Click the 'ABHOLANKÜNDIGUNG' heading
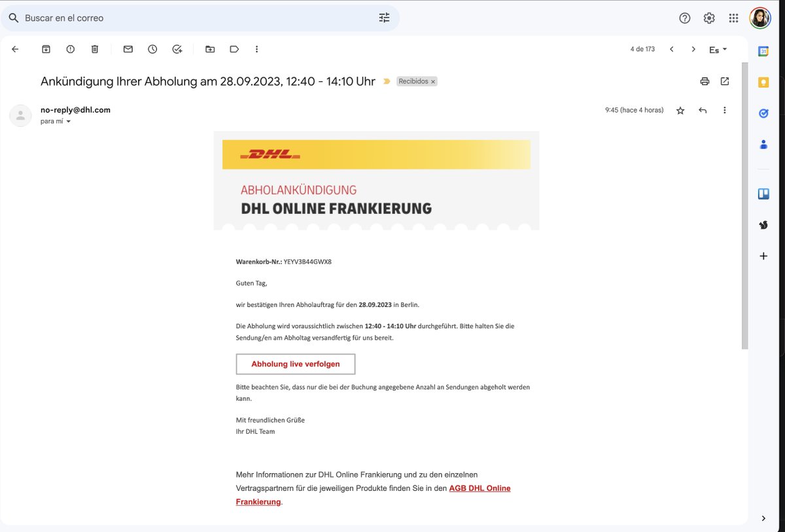Screen dimensions: 785x532 [298, 190]
